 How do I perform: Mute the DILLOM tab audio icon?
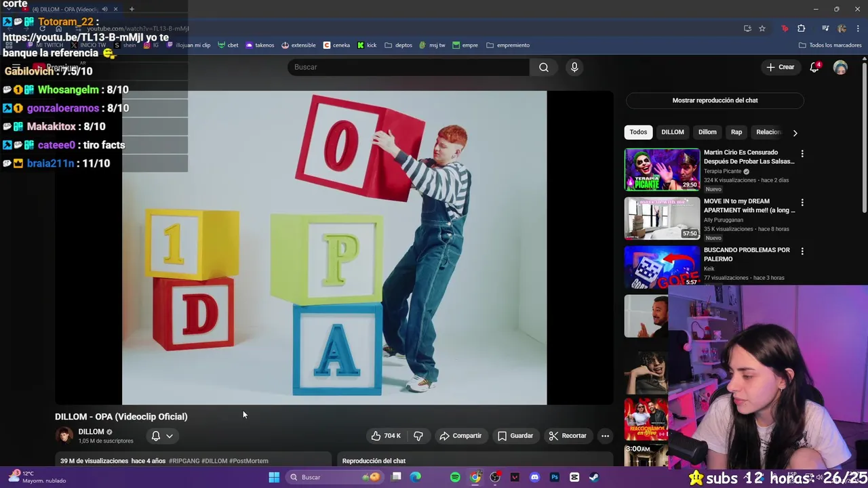[104, 9]
